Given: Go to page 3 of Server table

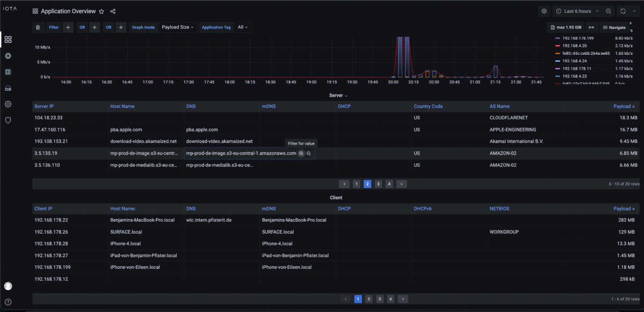Looking at the screenshot, I should 378,184.
